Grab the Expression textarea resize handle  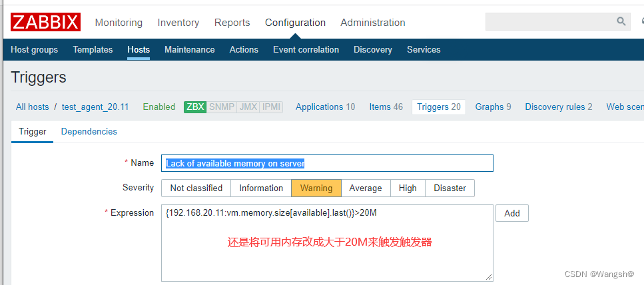pos(489,277)
